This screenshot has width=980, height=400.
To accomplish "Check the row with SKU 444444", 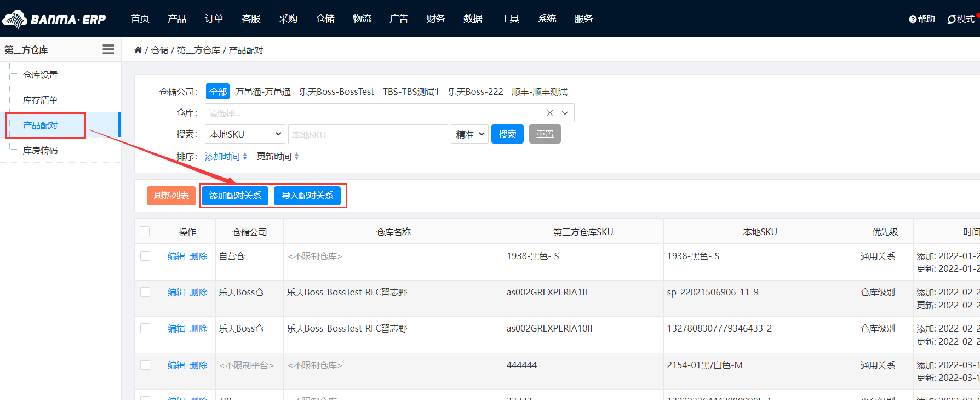I will click(x=145, y=365).
